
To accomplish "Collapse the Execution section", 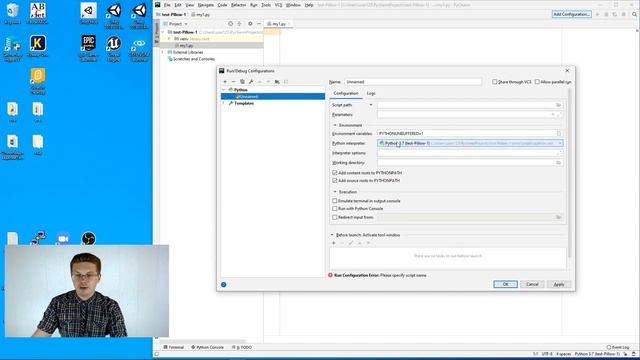I will click(x=335, y=192).
